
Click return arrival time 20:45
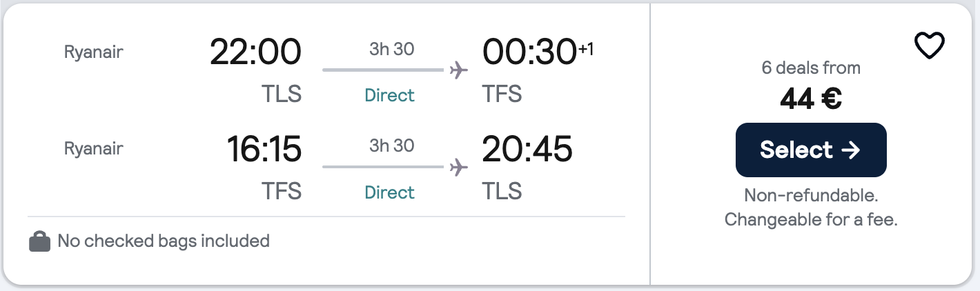click(x=527, y=149)
